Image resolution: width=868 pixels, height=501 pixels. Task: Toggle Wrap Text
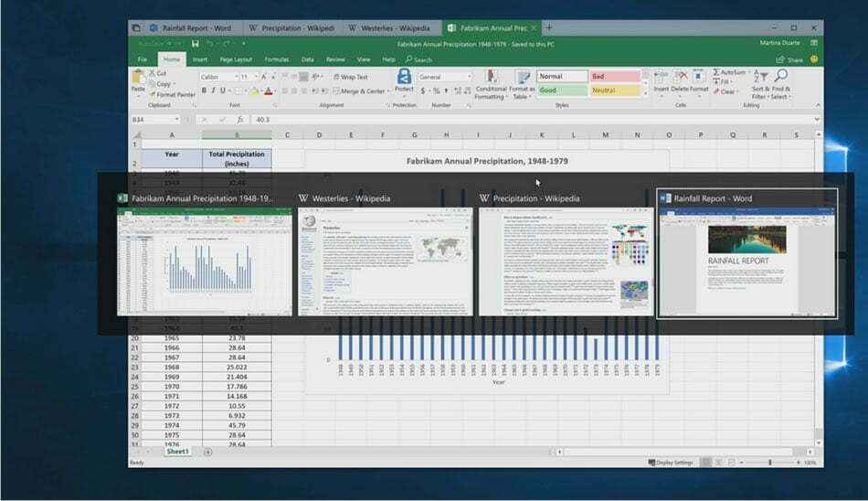351,77
